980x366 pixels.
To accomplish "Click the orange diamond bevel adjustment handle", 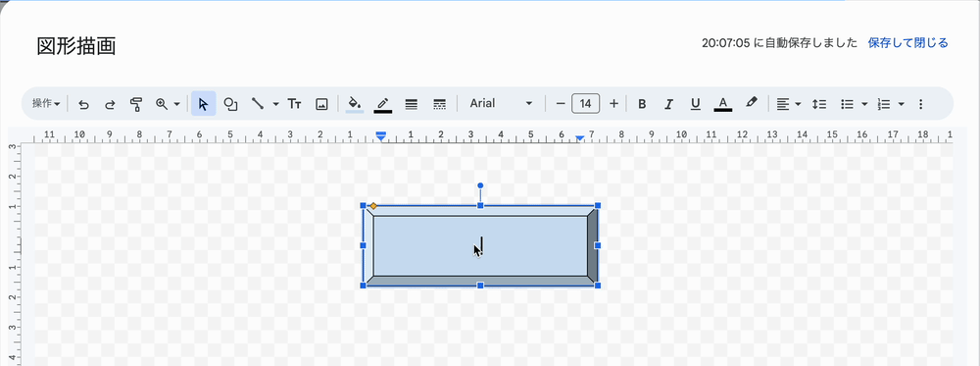I will point(373,206).
